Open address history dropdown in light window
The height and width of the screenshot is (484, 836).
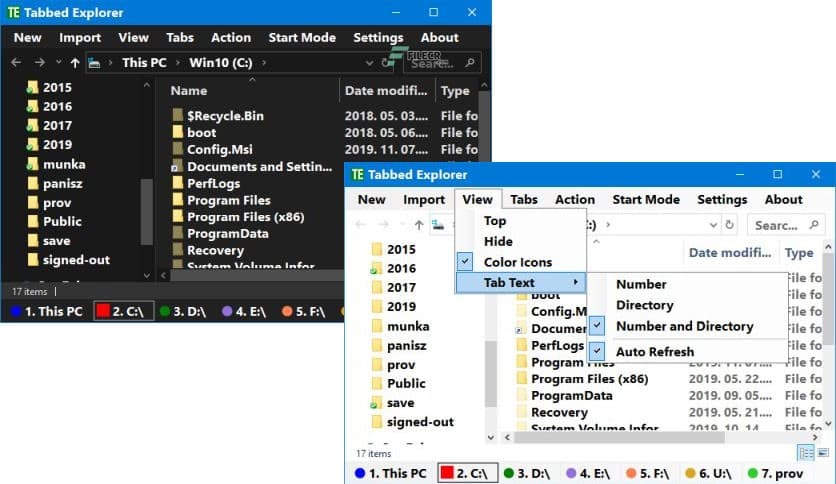click(713, 225)
